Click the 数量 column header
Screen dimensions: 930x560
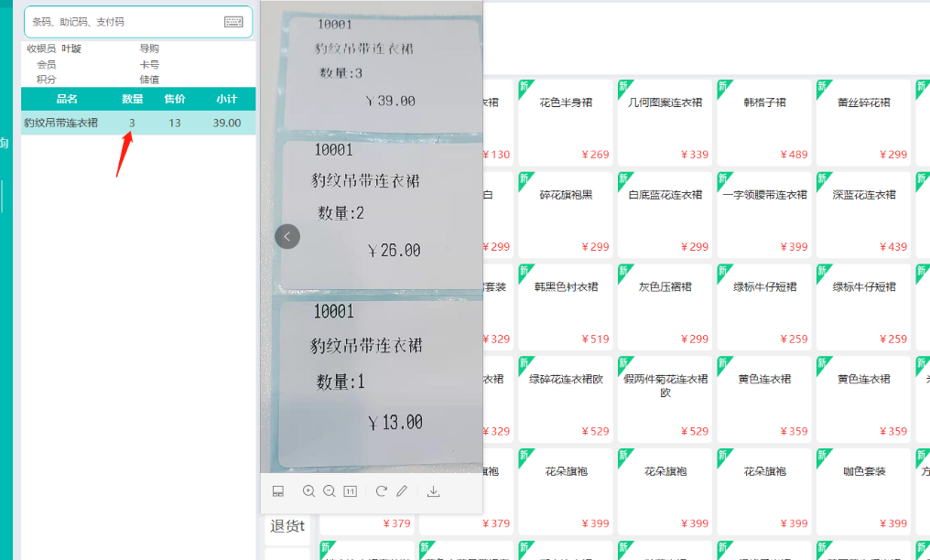[132, 99]
